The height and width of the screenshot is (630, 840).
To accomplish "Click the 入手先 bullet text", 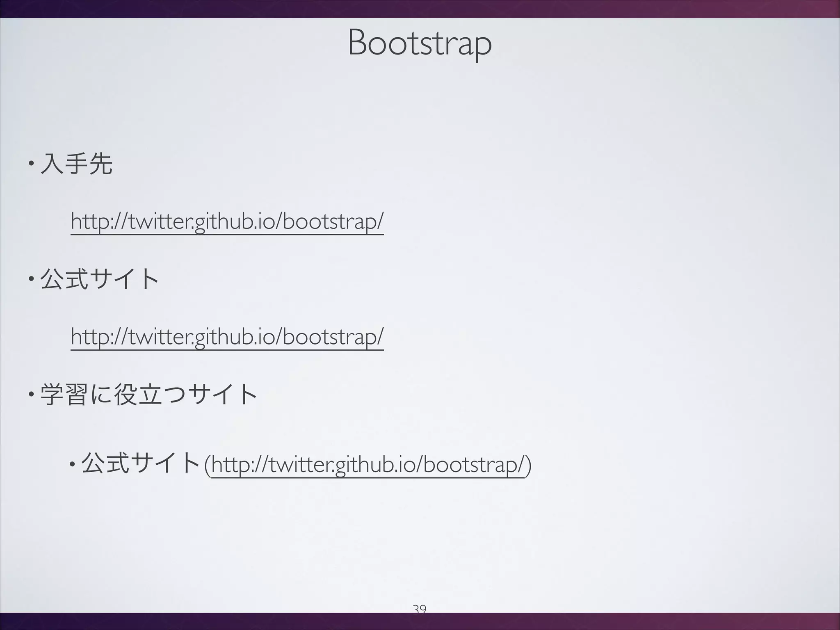I will click(x=76, y=164).
